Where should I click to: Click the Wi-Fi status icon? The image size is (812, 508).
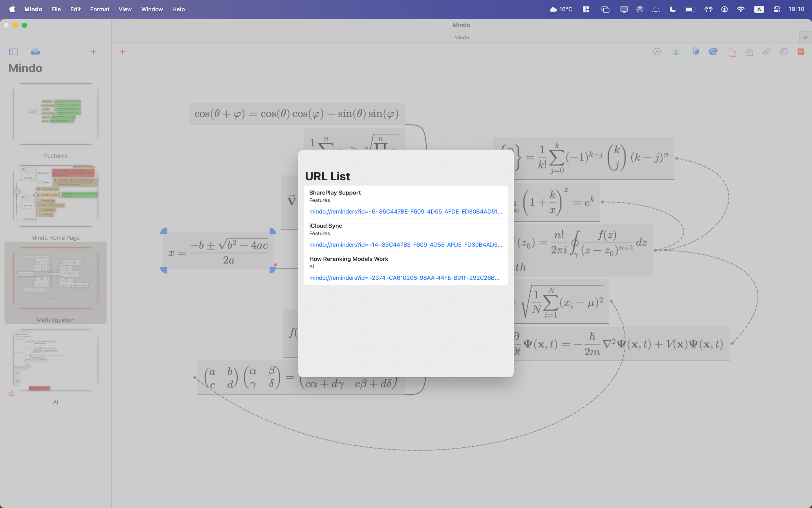[x=741, y=9]
